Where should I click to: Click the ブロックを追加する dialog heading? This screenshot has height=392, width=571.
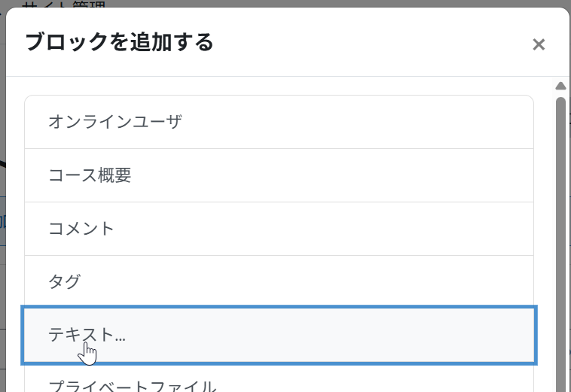(x=119, y=42)
